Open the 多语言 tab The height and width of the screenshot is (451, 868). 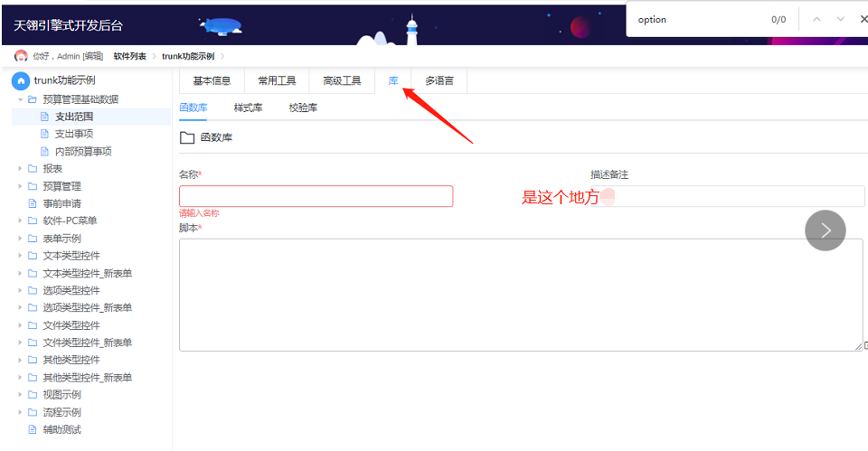point(439,80)
